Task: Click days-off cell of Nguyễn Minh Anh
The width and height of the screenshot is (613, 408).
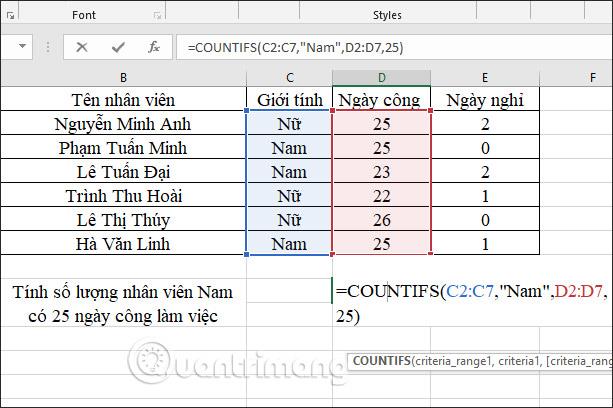Action: click(485, 123)
